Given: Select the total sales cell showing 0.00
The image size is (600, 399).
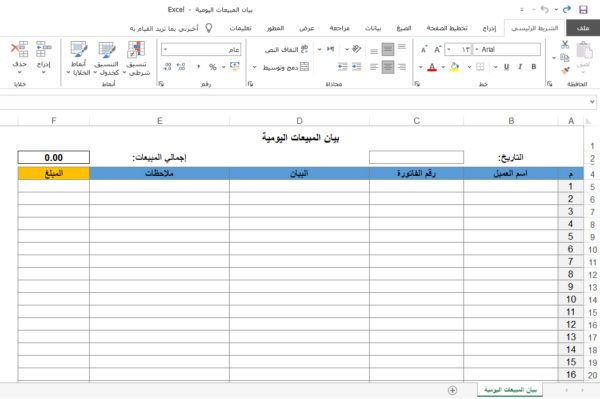Looking at the screenshot, I should pos(54,157).
